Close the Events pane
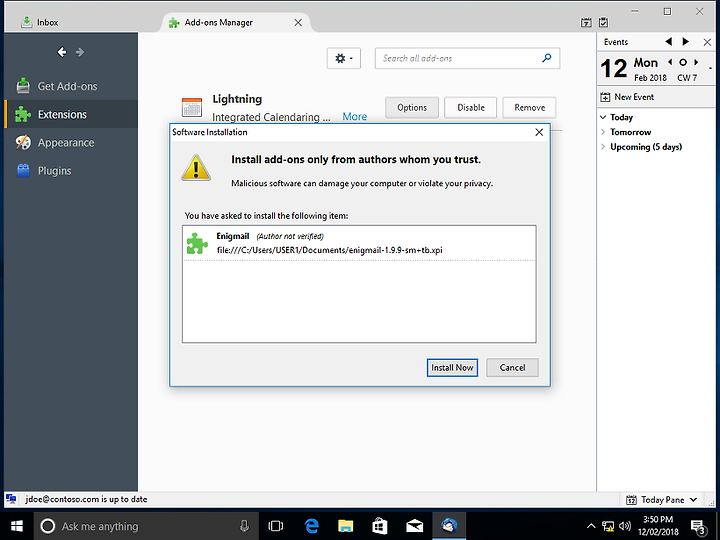Viewport: 720px width, 540px height. (707, 42)
